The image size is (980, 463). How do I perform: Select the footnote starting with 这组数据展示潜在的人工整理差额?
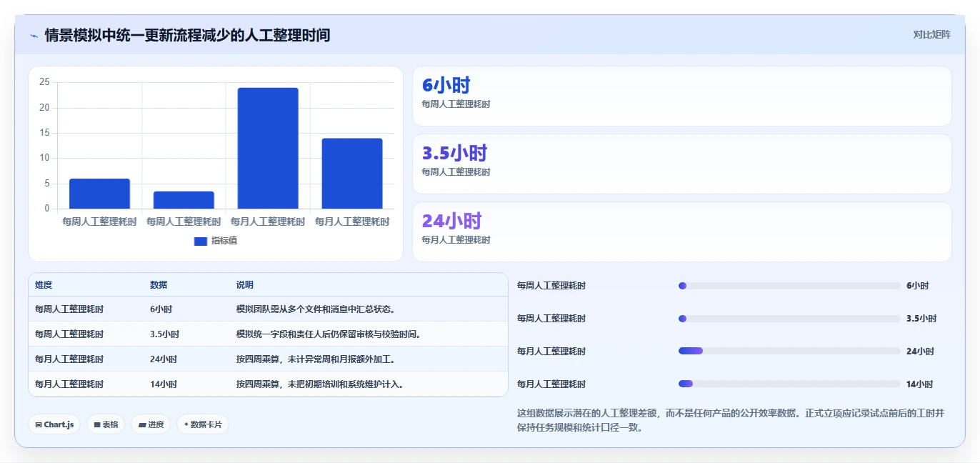(731, 421)
